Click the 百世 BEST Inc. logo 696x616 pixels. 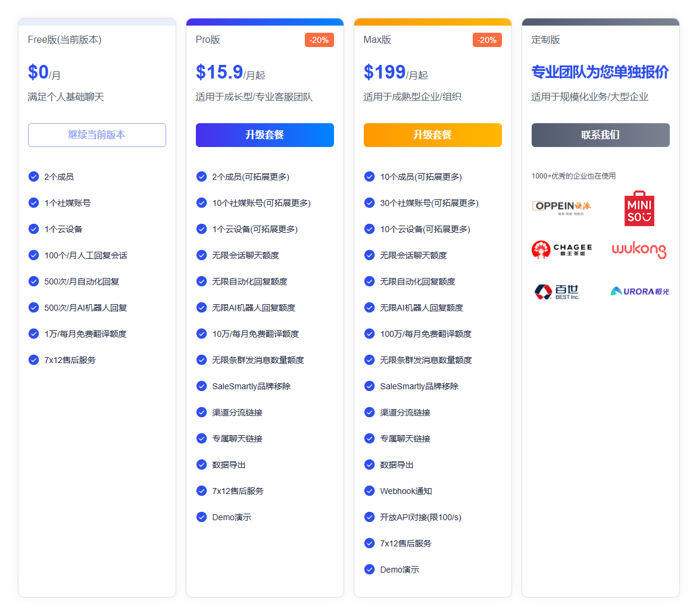[557, 292]
